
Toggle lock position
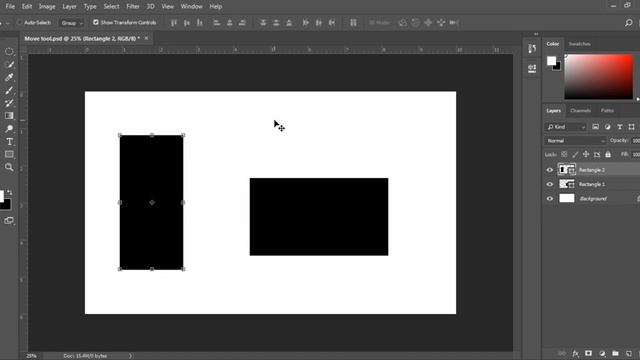pos(586,154)
